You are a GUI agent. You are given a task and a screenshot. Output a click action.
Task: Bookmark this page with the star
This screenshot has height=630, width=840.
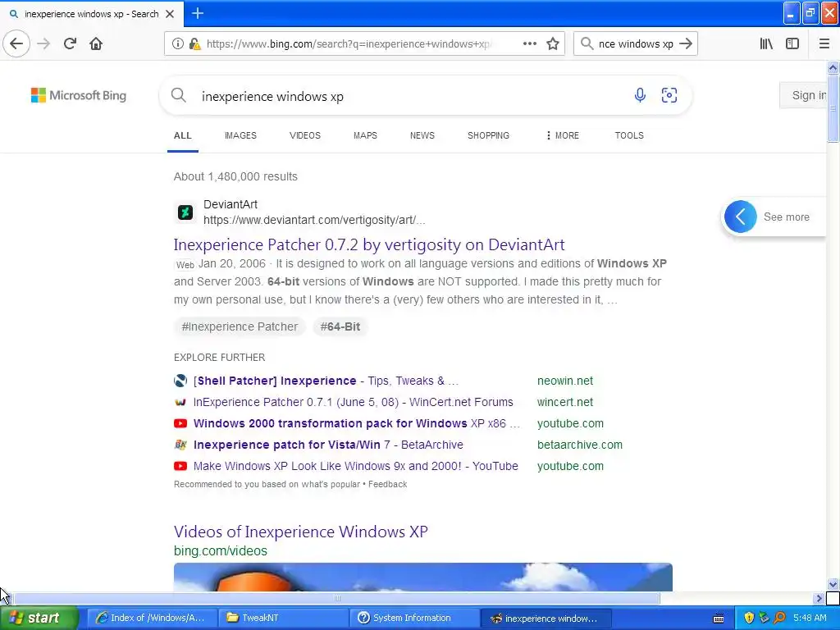(x=553, y=43)
